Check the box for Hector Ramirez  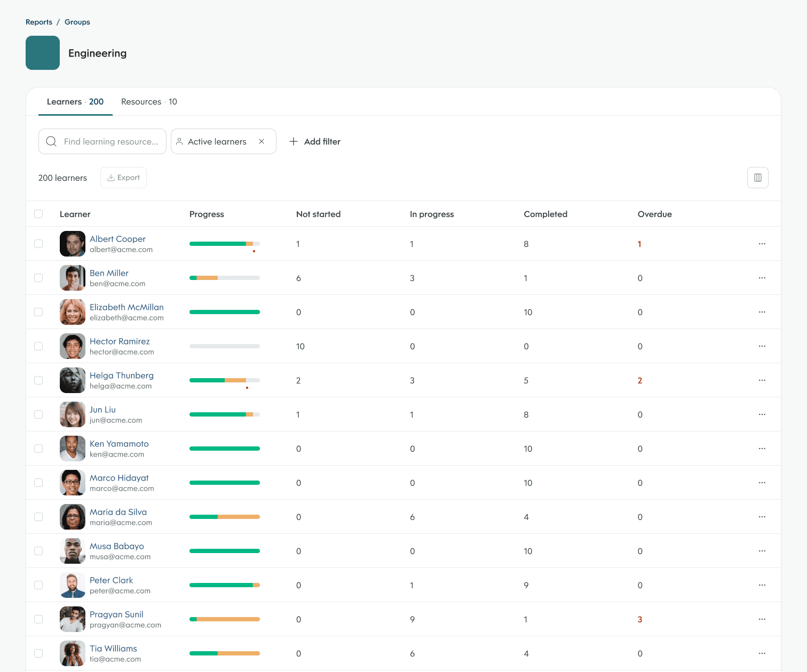tap(38, 346)
